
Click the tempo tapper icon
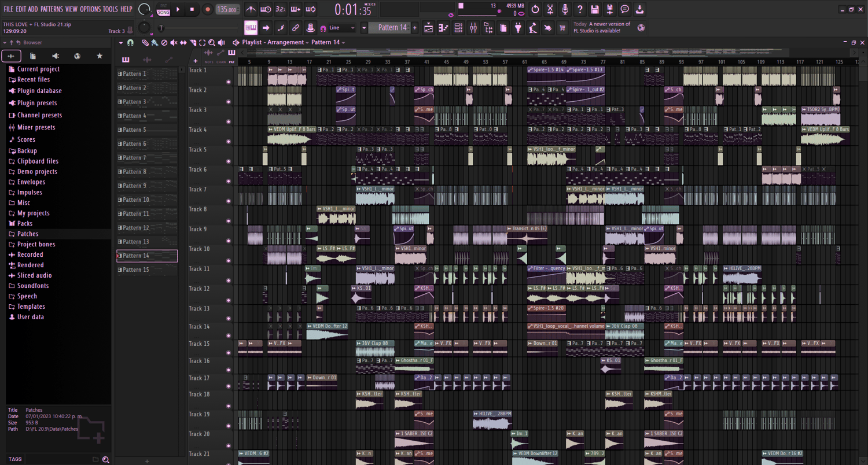pos(533,28)
